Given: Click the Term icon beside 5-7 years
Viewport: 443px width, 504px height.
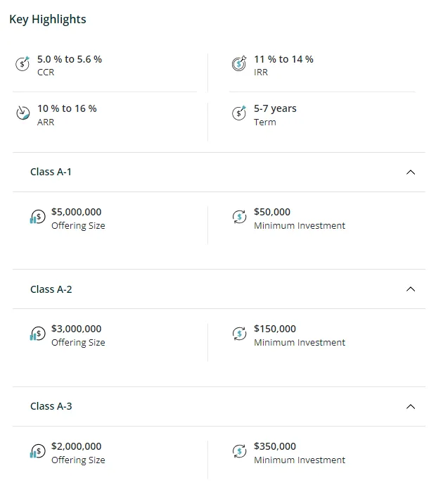Looking at the screenshot, I should tap(239, 113).
